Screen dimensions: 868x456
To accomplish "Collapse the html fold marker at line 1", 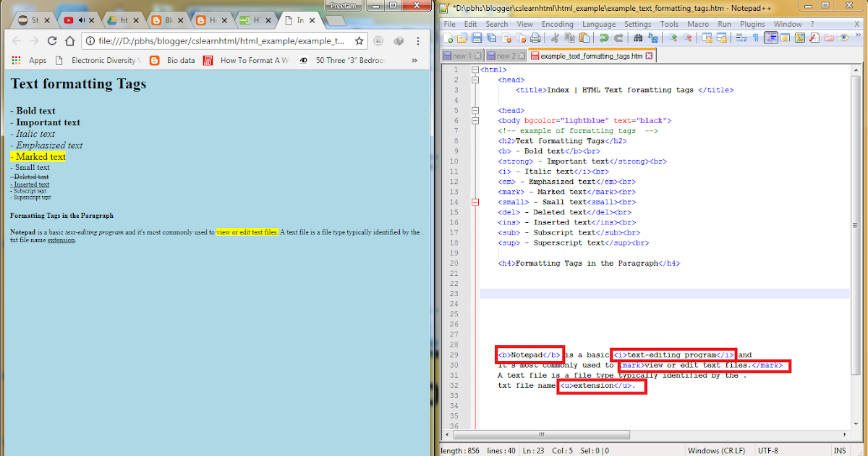I will (475, 70).
